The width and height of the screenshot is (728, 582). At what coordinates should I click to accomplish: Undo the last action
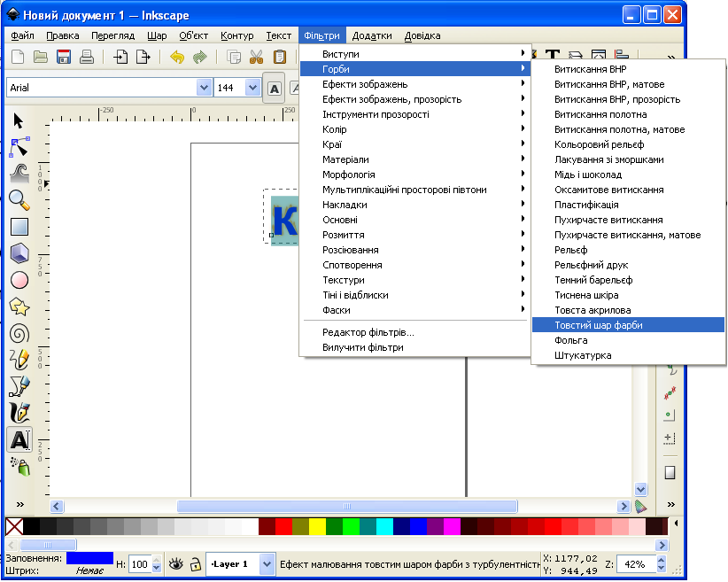pyautogui.click(x=177, y=57)
